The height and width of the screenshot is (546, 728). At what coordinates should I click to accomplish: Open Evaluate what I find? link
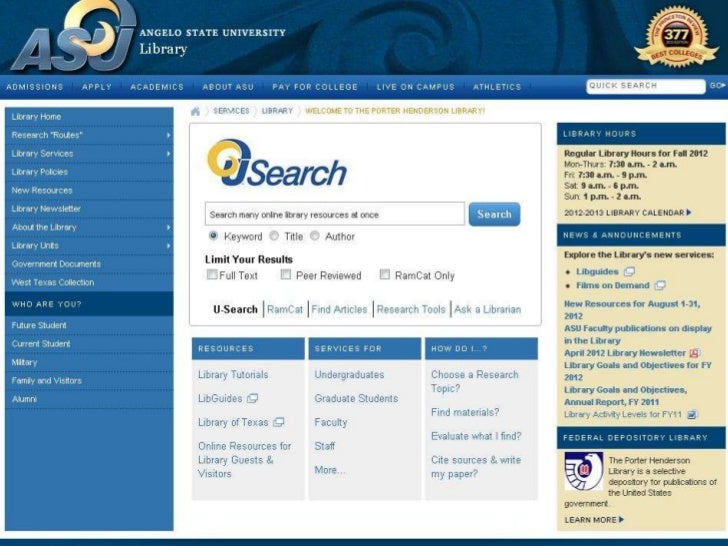[x=476, y=436]
